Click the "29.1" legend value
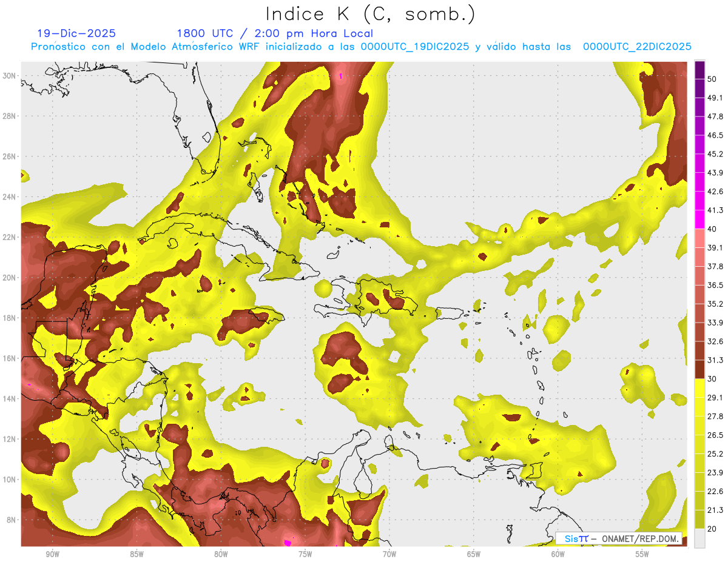The width and height of the screenshot is (728, 562). [715, 398]
